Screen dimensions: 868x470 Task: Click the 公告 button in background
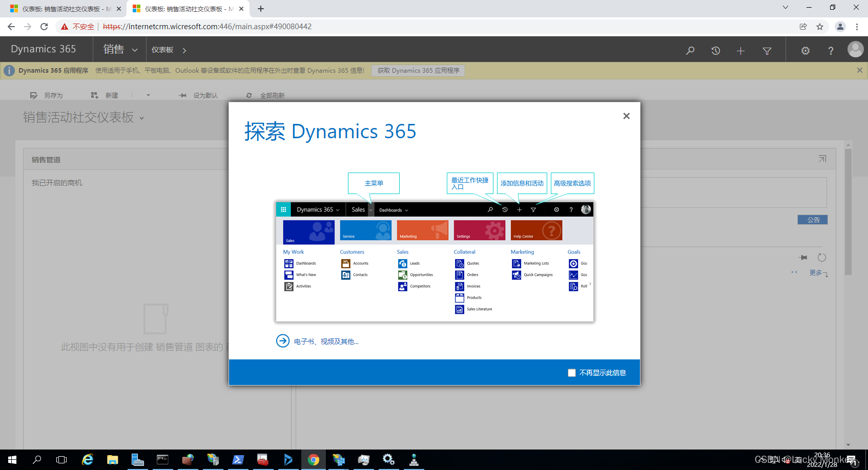click(813, 220)
